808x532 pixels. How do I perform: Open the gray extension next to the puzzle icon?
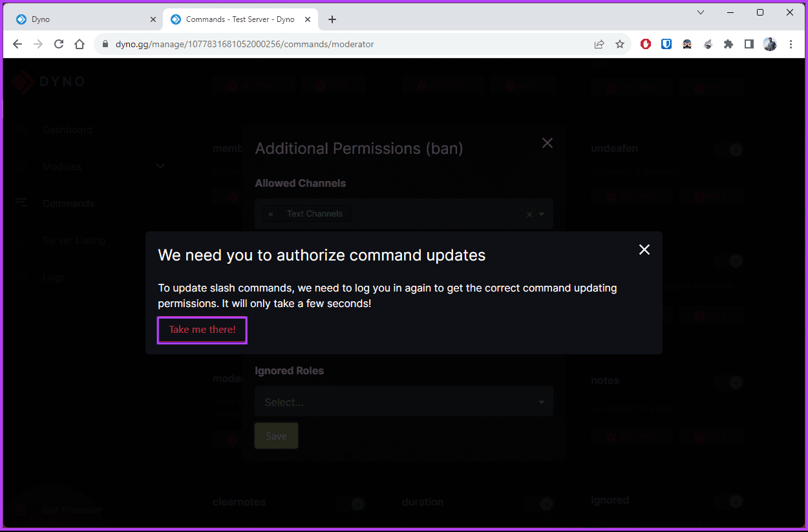pyautogui.click(x=708, y=44)
